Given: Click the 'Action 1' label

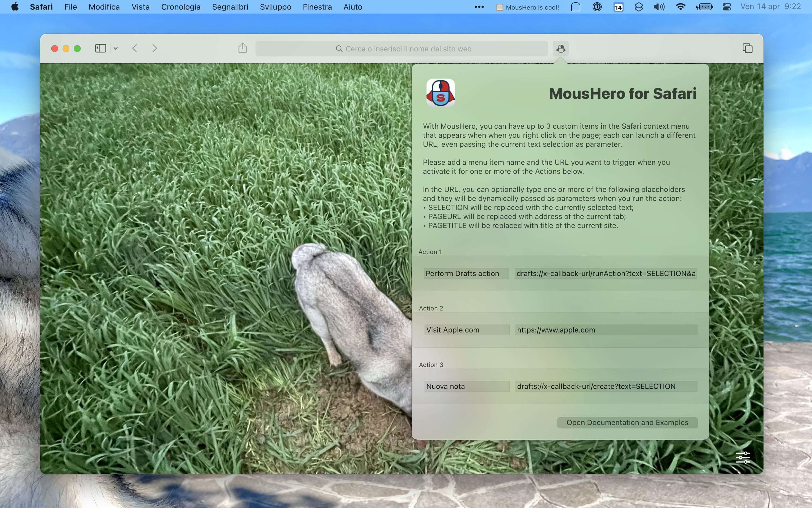Looking at the screenshot, I should point(430,252).
